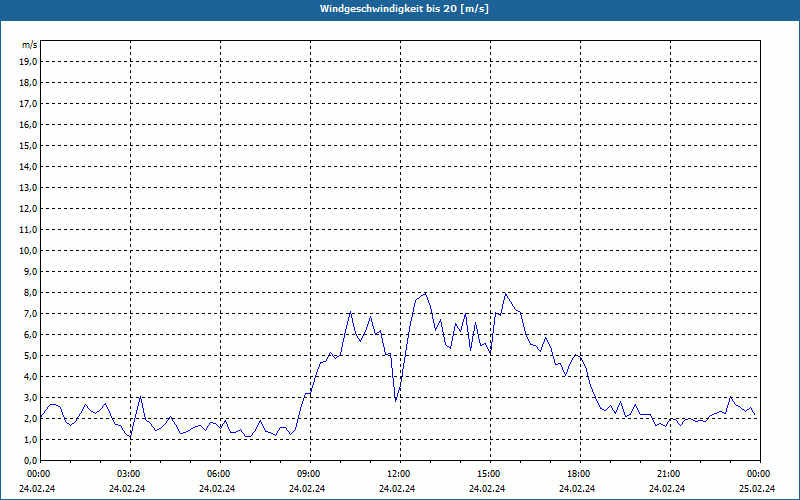Click the '00:00' time label dated 25.02.24

tap(758, 474)
